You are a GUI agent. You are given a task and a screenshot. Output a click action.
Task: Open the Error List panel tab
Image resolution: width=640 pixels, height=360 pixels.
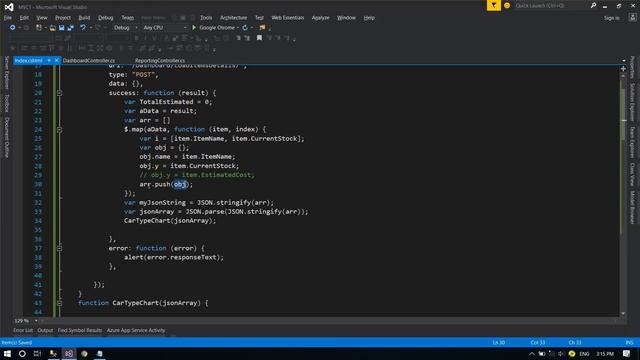[x=23, y=330]
